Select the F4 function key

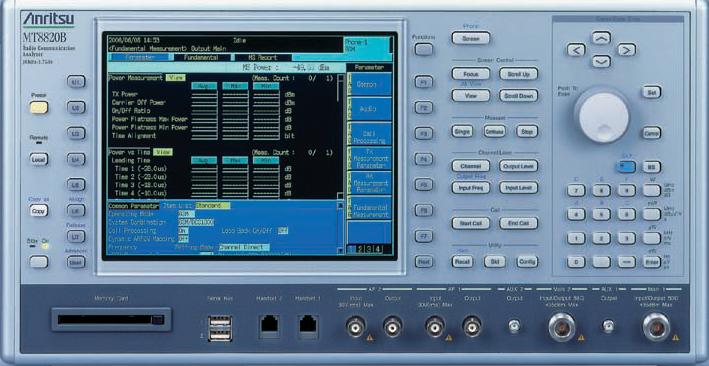424,159
